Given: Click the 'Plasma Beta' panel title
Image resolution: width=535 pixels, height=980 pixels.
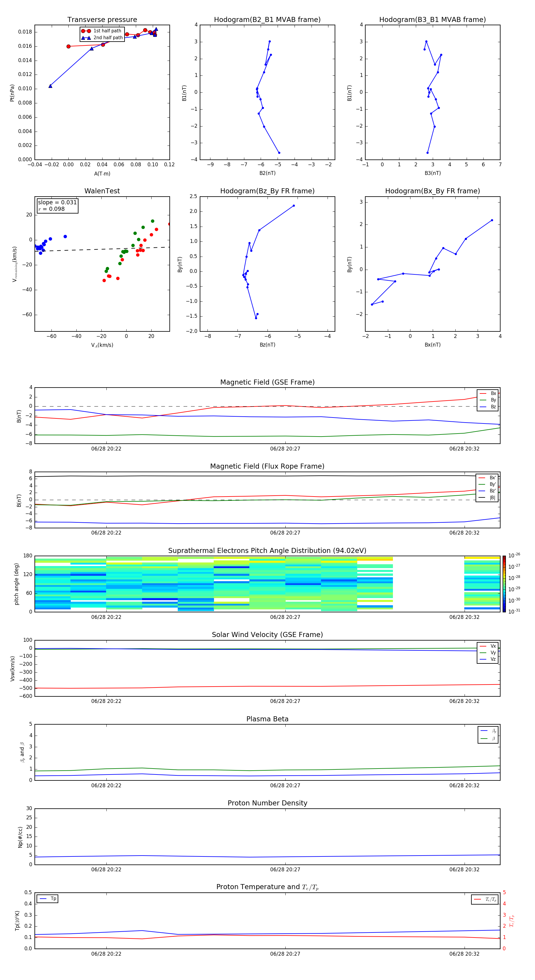Looking at the screenshot, I should click(267, 719).
